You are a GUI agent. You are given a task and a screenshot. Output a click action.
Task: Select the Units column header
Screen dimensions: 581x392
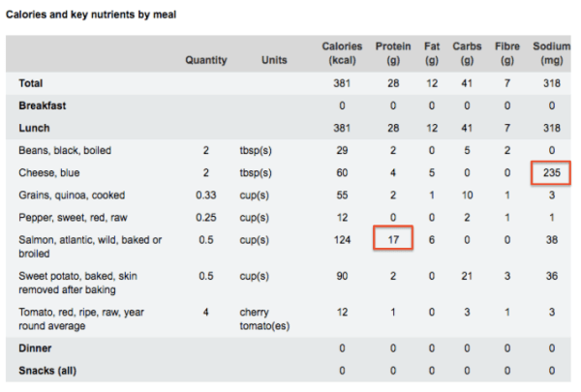(274, 60)
